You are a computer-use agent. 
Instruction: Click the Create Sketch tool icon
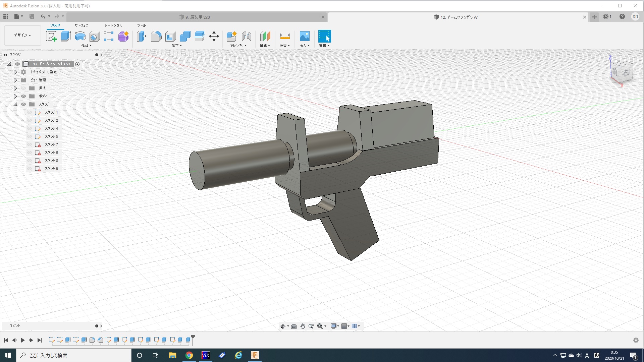point(51,36)
